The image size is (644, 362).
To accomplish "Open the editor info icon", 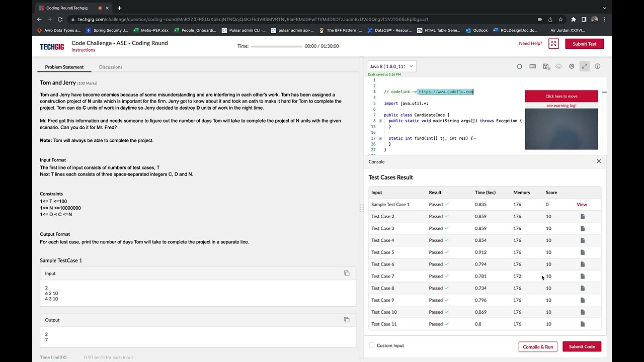I will pyautogui.click(x=598, y=66).
